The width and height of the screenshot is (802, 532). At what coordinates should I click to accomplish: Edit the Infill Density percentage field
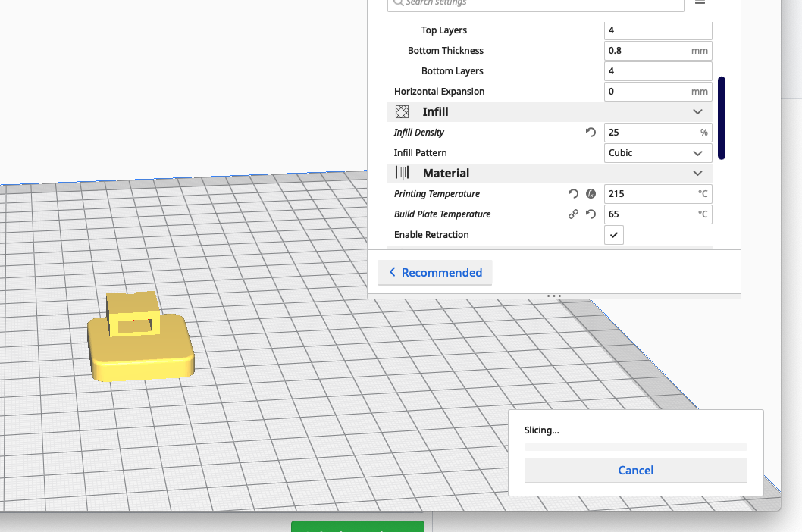click(x=657, y=132)
